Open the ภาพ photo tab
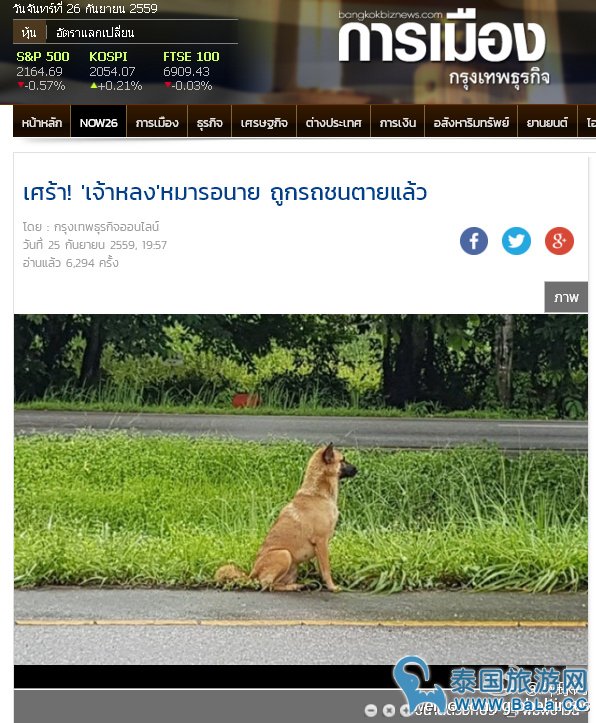 point(566,297)
